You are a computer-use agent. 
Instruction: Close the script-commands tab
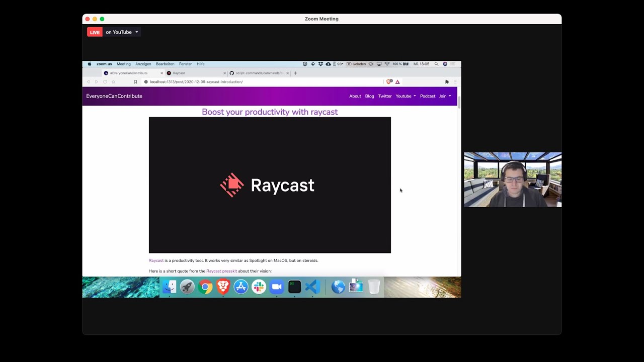coord(287,73)
